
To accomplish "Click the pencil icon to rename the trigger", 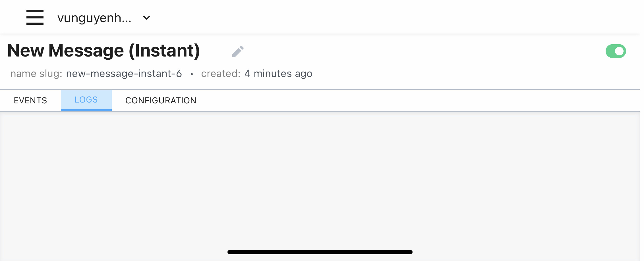I will tap(238, 51).
